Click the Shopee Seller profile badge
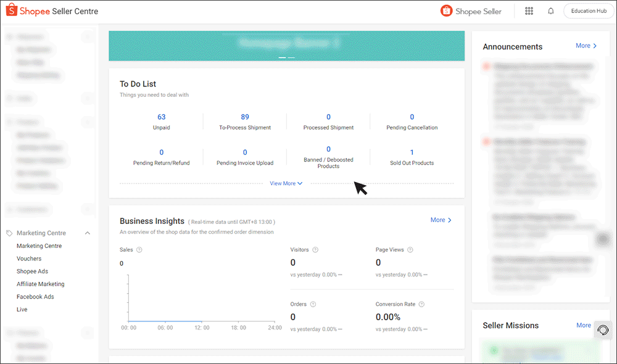 pos(471,10)
